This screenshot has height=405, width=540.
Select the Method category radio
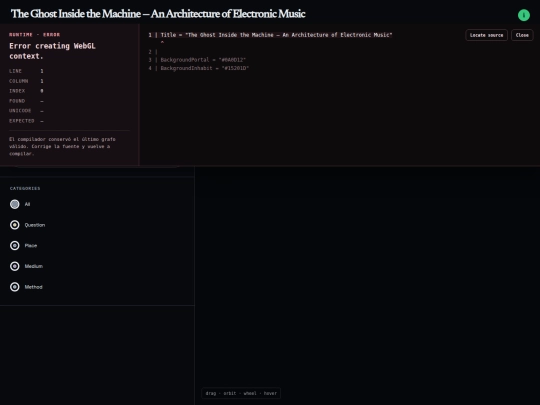pos(14,287)
